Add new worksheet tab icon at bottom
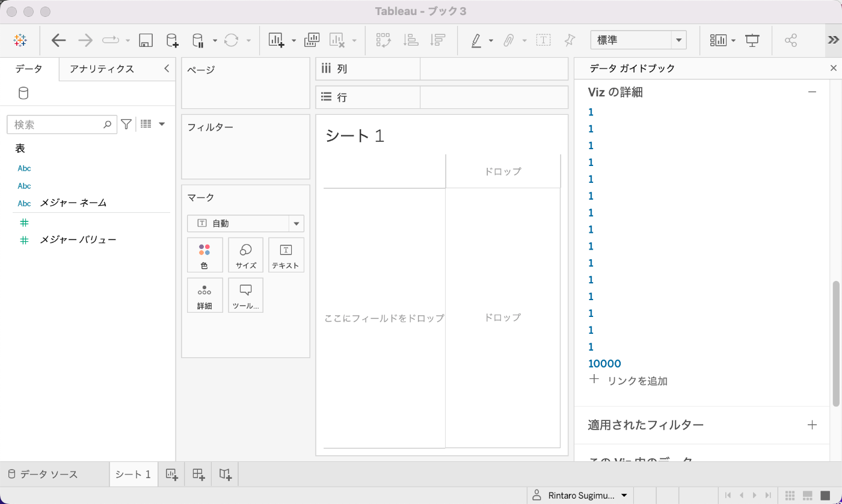 [x=171, y=474]
